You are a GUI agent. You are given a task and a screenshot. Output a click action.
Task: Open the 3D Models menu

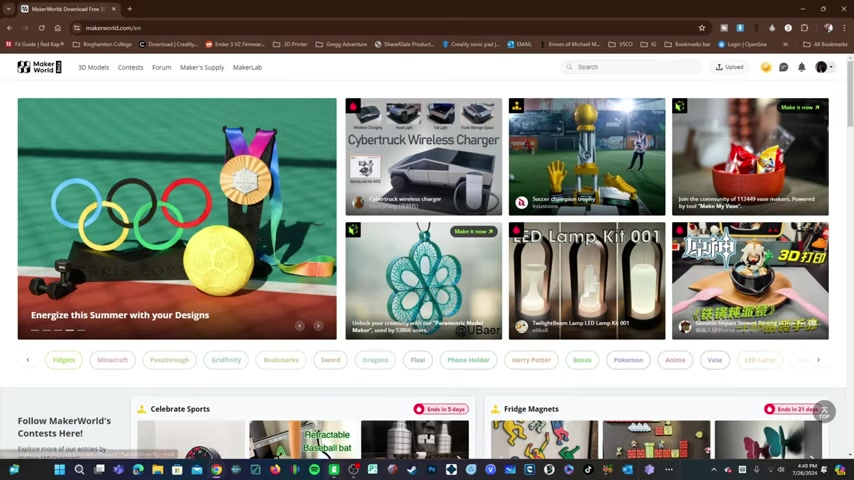click(93, 67)
